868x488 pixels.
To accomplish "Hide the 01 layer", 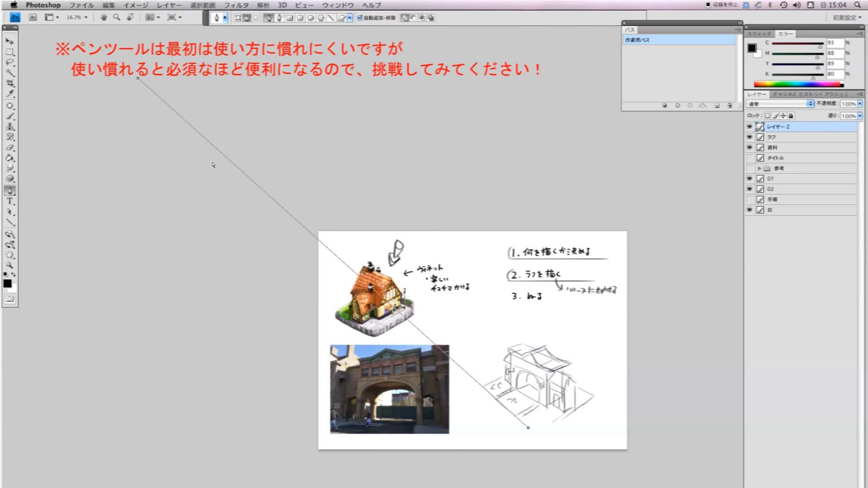I will (x=750, y=178).
